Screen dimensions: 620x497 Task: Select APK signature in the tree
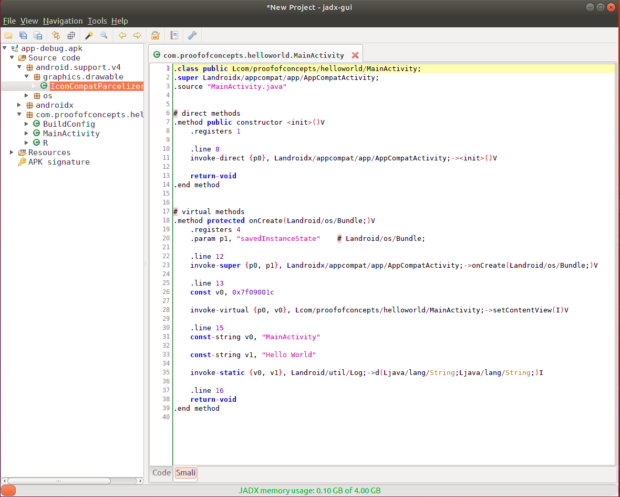click(58, 162)
